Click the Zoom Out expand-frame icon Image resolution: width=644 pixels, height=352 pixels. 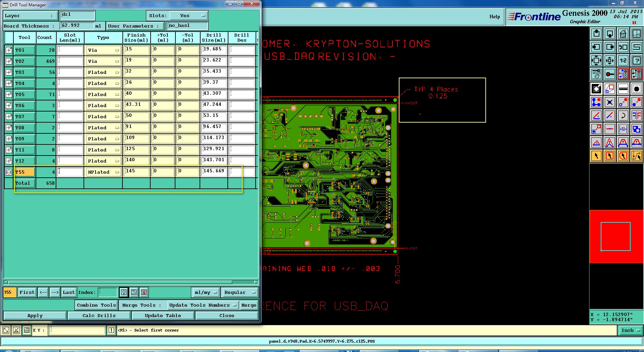tap(596, 60)
